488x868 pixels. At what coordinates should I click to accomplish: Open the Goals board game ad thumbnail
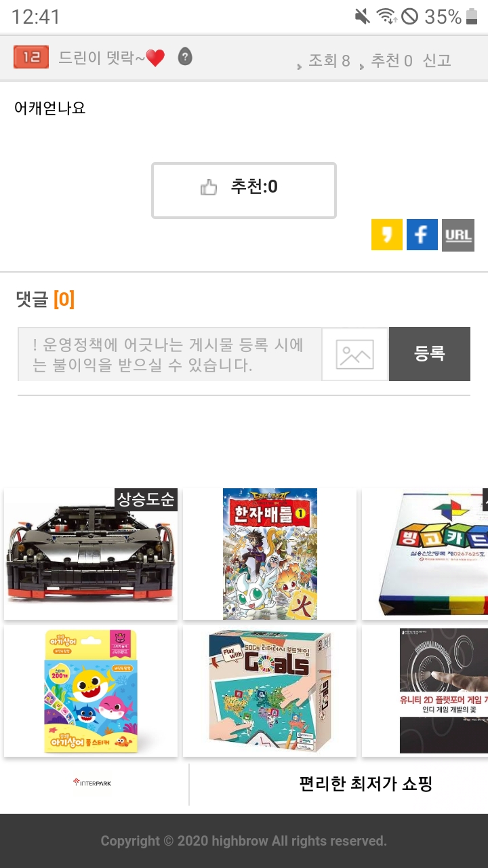(x=270, y=691)
